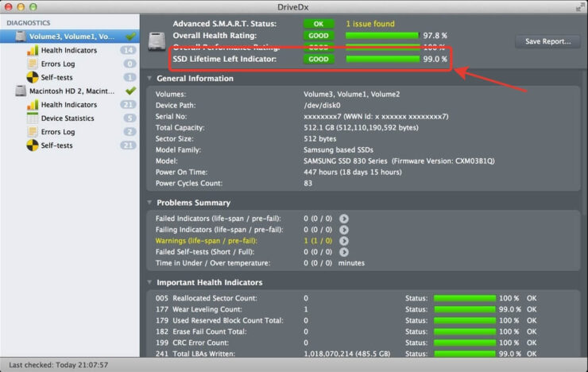Viewport: 588px width, 372px height.
Task: Click arrow icon next to Failed Self-tests
Action: pyautogui.click(x=344, y=252)
